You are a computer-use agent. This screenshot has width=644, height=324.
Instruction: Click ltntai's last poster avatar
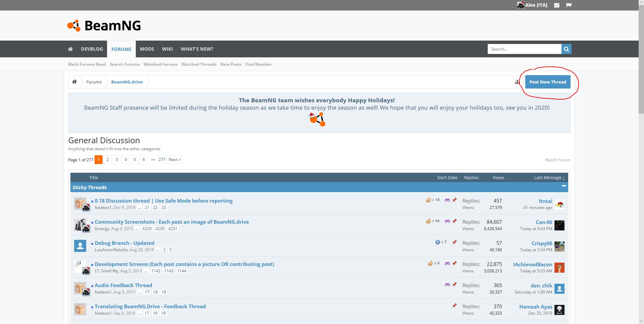559,204
